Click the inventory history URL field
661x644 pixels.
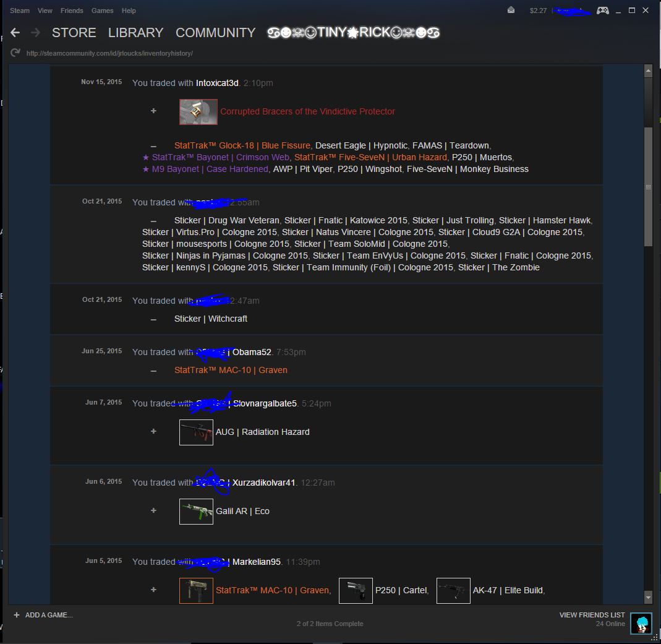(x=109, y=53)
